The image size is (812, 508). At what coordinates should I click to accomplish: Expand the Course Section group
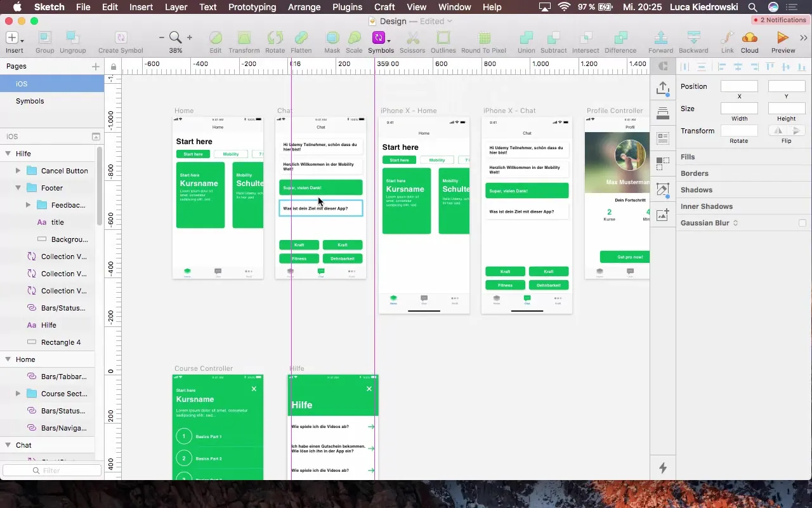18,394
